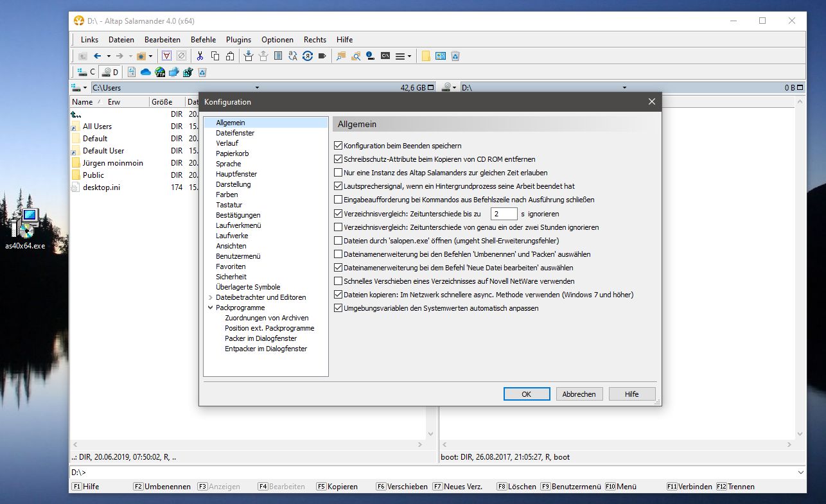Open the view mode lines dropdown
Screen dimensions: 826x504
(x=409, y=56)
